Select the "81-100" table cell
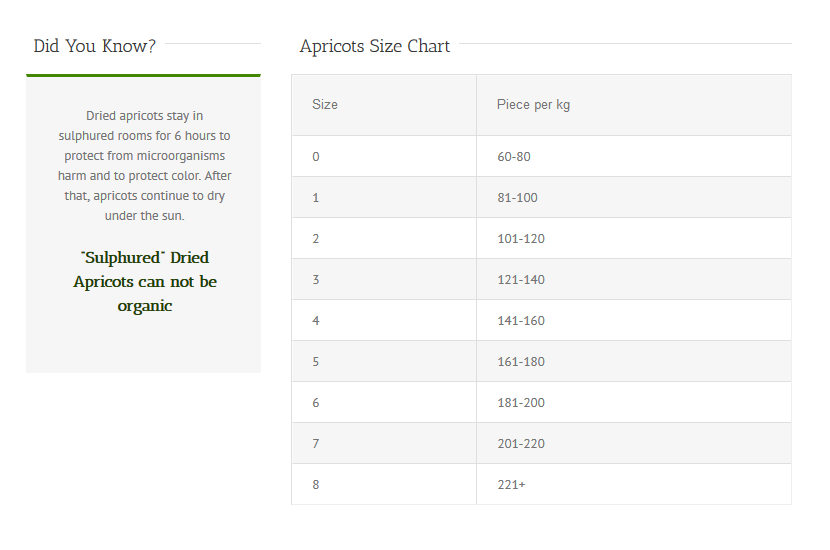 click(517, 198)
